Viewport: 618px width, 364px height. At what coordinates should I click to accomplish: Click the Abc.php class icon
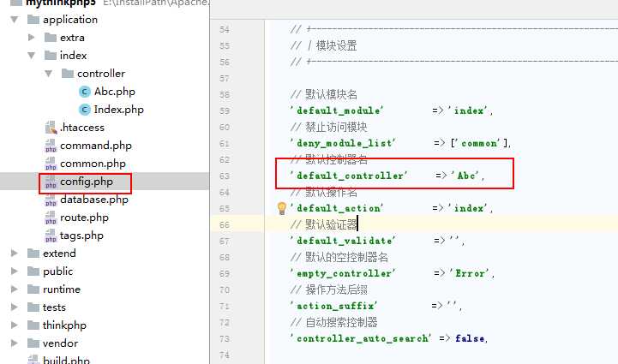tap(85, 92)
